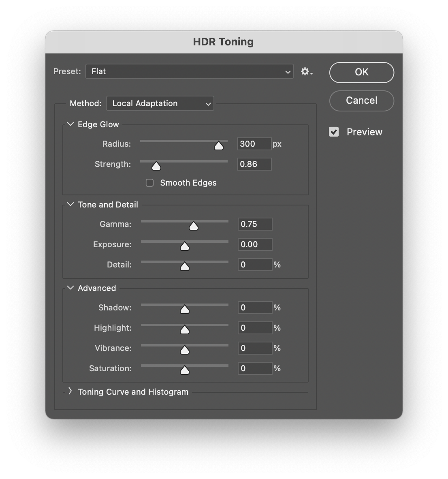Click the Detail slider handle
448x479 pixels.
pyautogui.click(x=185, y=266)
